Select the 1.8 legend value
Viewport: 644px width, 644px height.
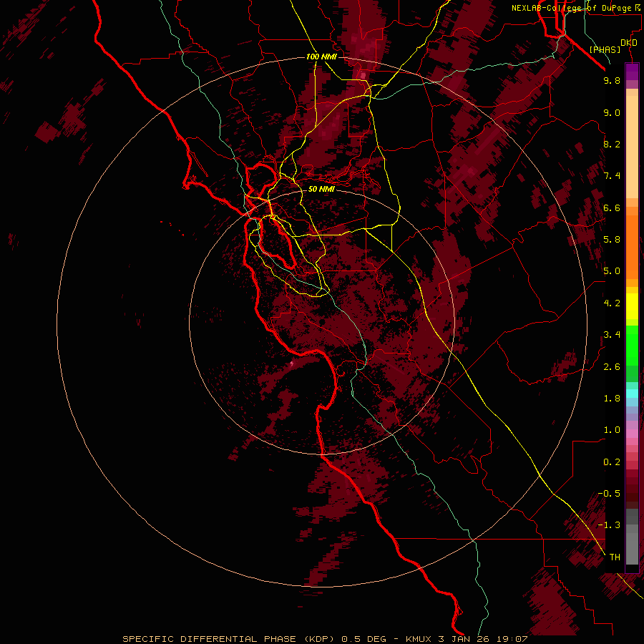pos(612,399)
